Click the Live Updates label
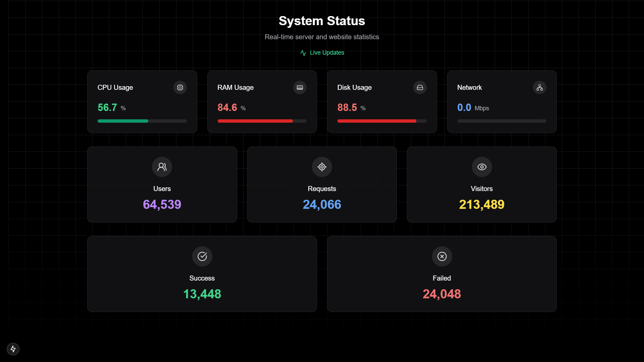Image resolution: width=644 pixels, height=362 pixels. (327, 53)
